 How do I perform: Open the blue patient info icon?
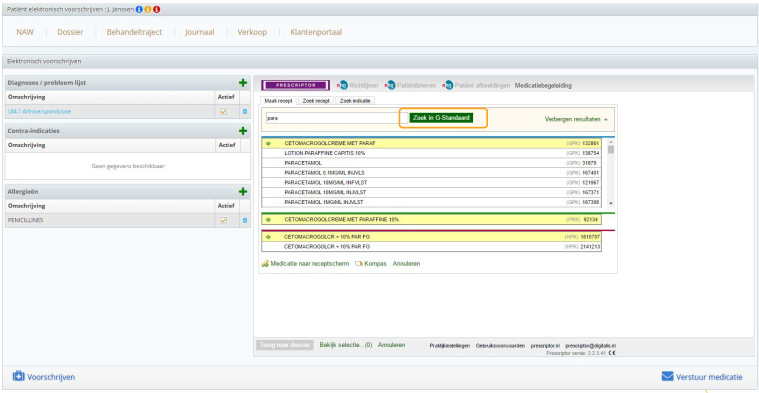tap(139, 9)
